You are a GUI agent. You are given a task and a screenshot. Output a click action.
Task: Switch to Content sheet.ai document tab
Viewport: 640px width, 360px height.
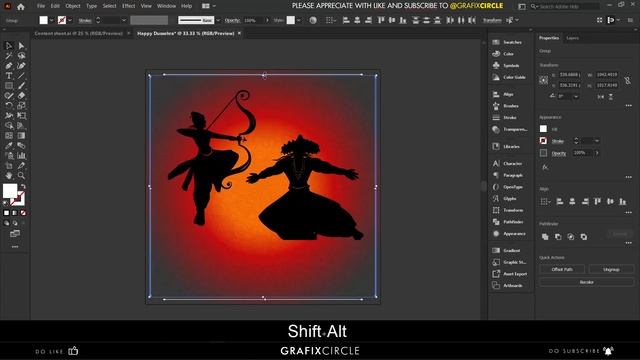(x=78, y=33)
